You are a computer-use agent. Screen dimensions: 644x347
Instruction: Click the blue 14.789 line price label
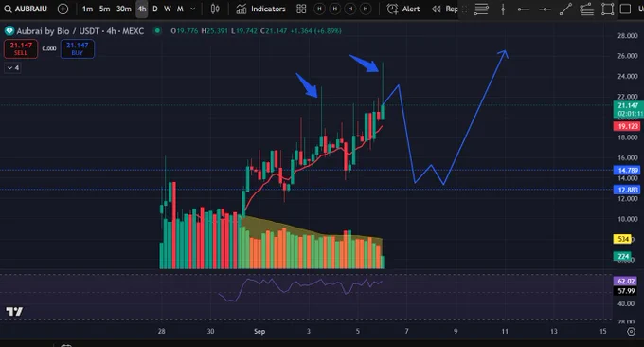coord(627,170)
